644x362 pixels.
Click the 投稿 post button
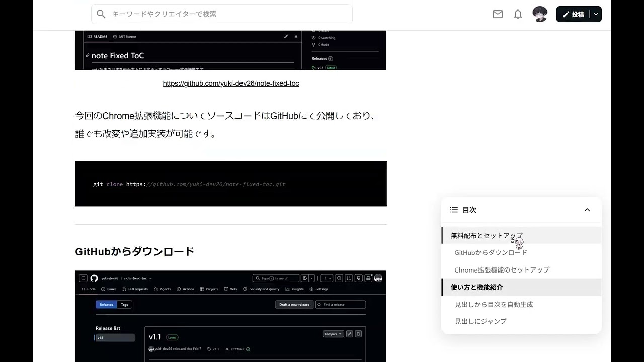click(573, 14)
